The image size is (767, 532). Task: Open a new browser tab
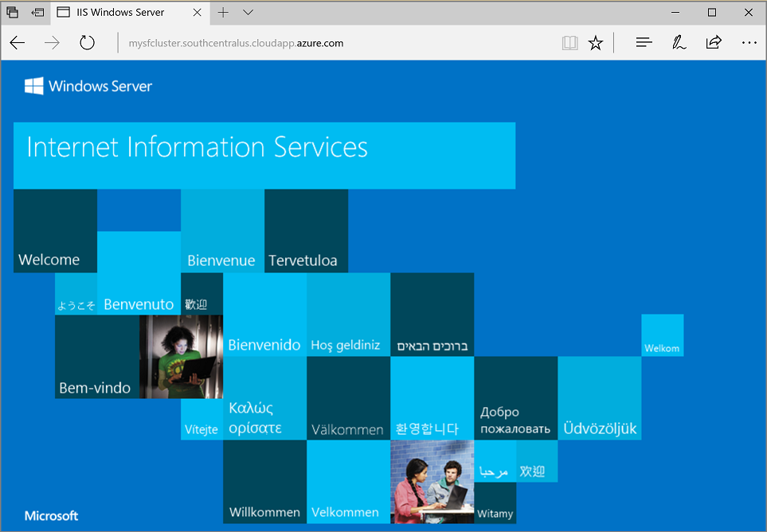click(223, 13)
